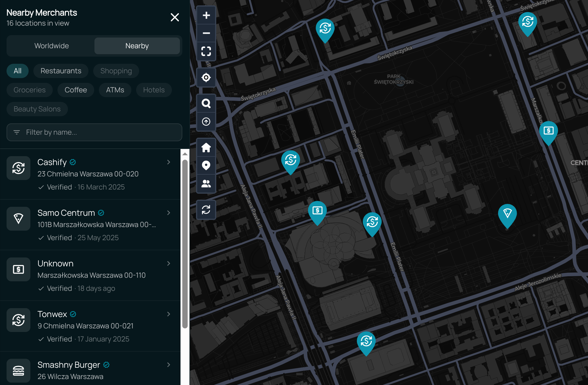Image resolution: width=588 pixels, height=385 pixels.
Task: Switch to the Worldwide tab
Action: 51,46
